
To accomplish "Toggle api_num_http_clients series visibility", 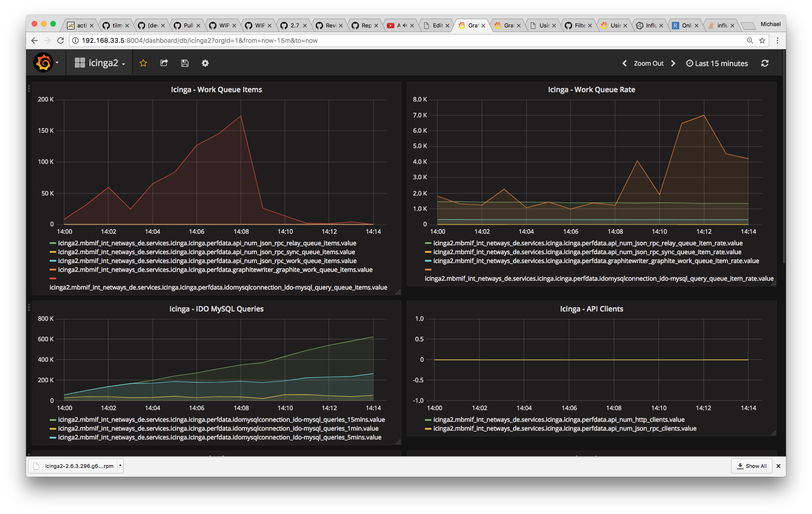I will [559, 419].
